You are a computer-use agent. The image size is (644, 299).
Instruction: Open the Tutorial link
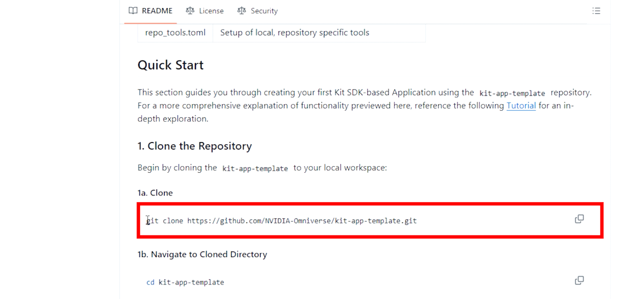(x=521, y=106)
